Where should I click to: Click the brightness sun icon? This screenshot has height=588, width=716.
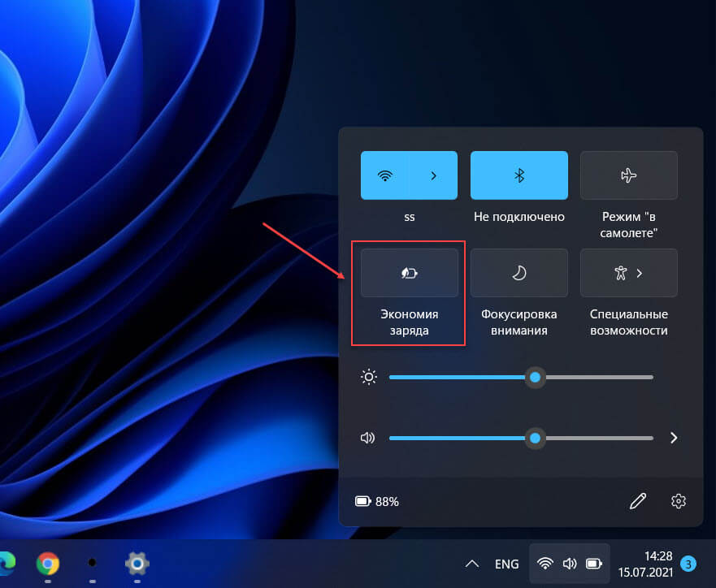point(368,377)
